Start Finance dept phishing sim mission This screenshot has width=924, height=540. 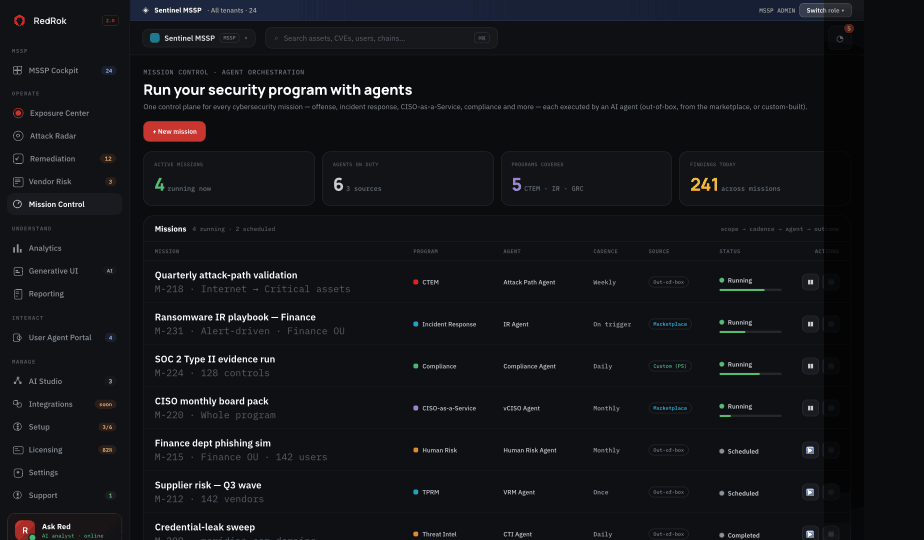coord(810,450)
